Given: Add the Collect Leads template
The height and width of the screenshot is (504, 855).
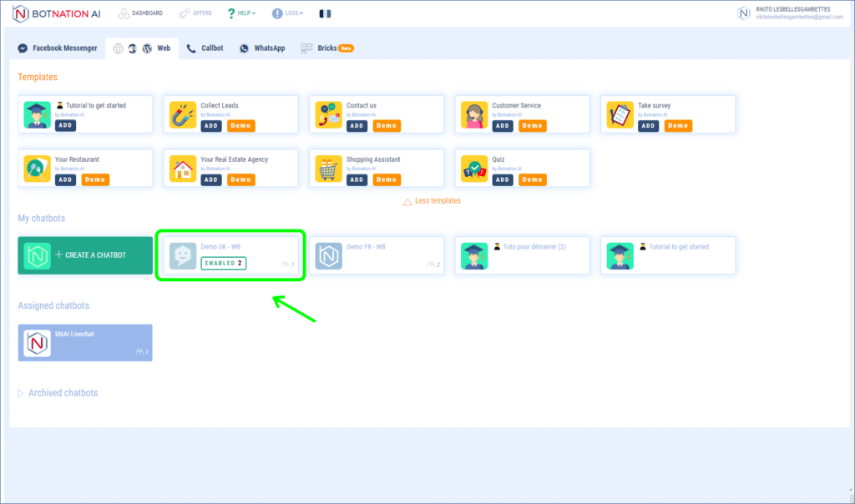Looking at the screenshot, I should tap(211, 125).
